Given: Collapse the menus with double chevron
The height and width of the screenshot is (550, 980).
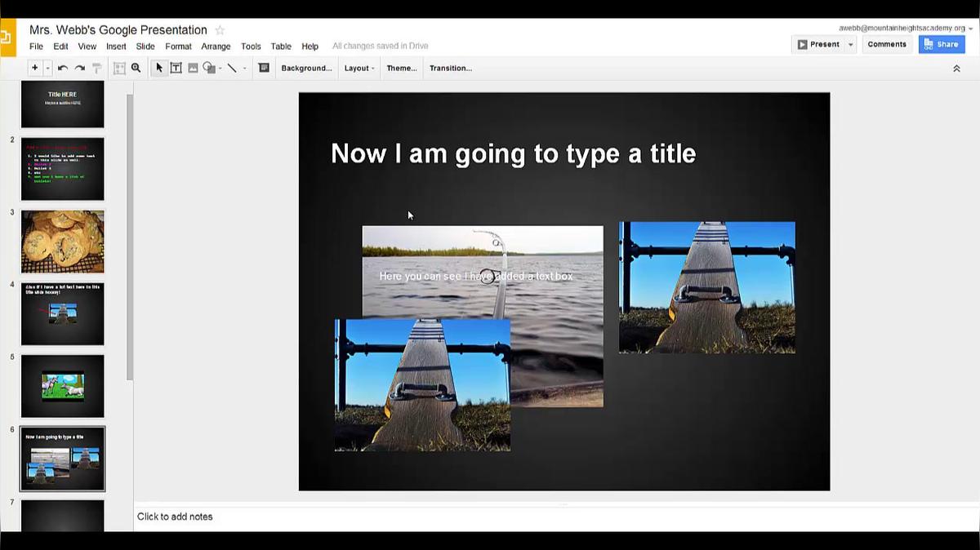Looking at the screenshot, I should pos(956,69).
